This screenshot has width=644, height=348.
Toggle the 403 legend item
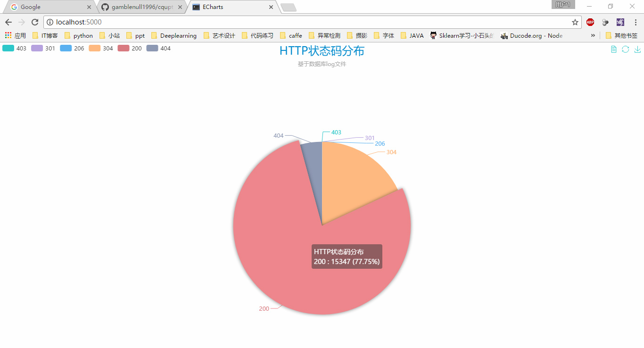[x=15, y=48]
